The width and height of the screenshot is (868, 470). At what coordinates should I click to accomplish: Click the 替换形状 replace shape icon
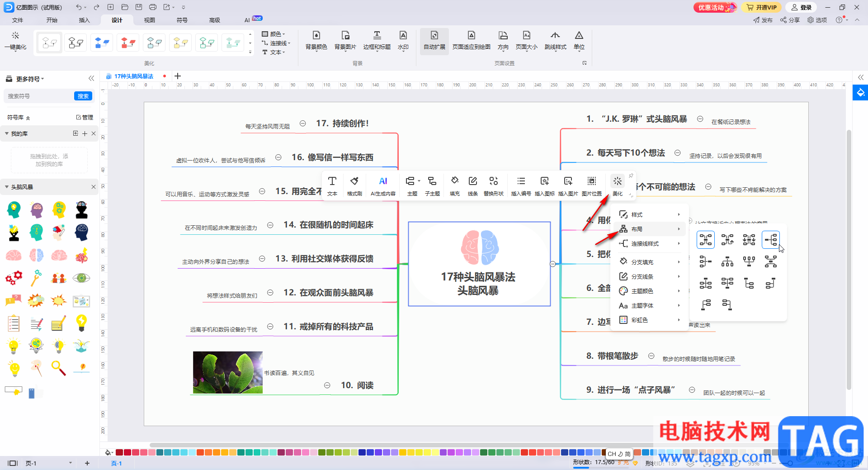pyautogui.click(x=493, y=186)
